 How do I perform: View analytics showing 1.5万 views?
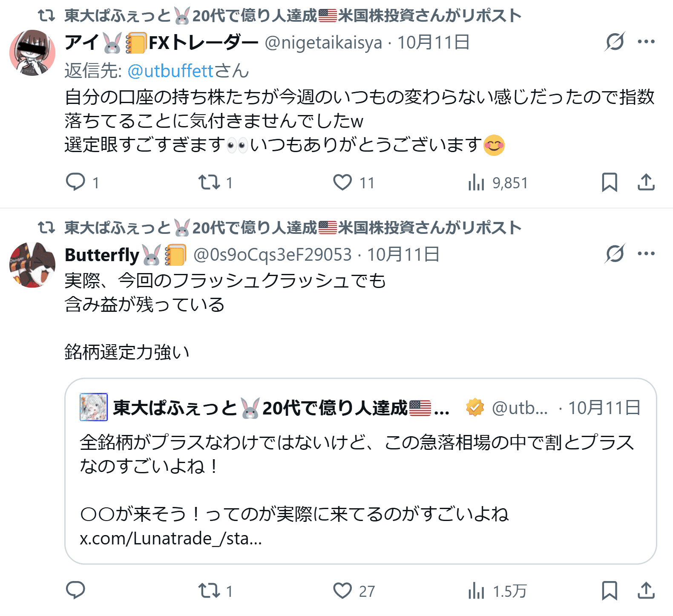click(x=477, y=591)
